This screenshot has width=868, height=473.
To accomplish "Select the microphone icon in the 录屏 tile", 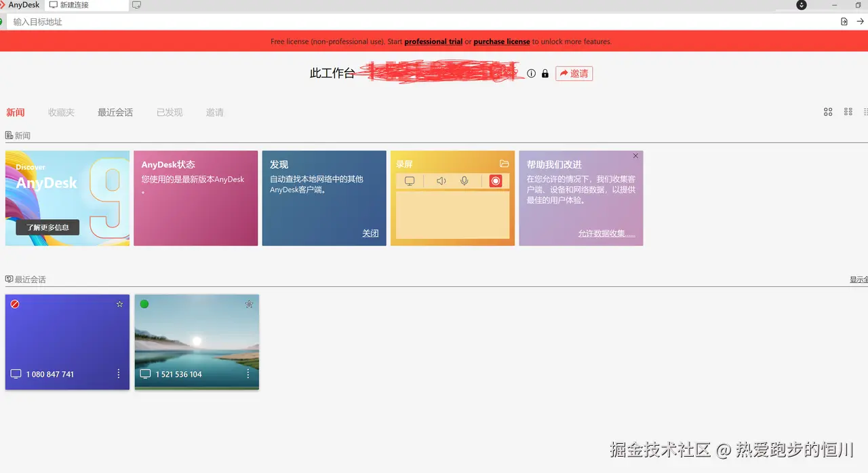I will (x=464, y=181).
